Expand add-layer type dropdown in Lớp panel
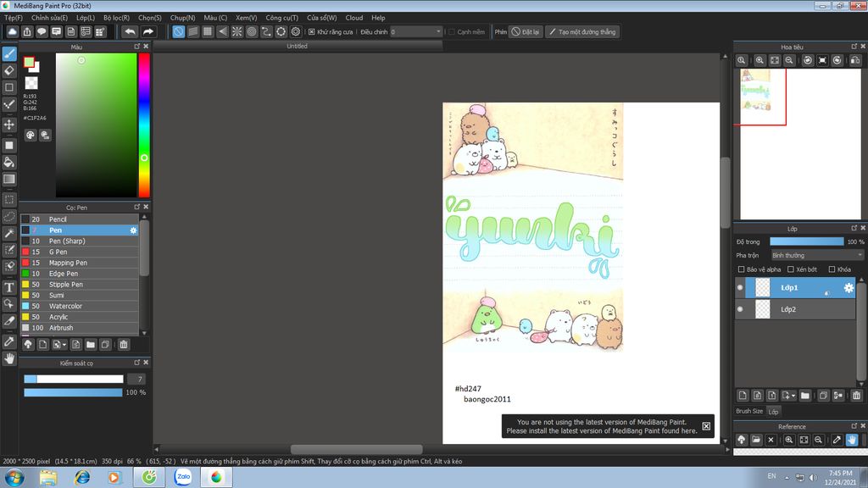The width and height of the screenshot is (868, 488). point(793,396)
